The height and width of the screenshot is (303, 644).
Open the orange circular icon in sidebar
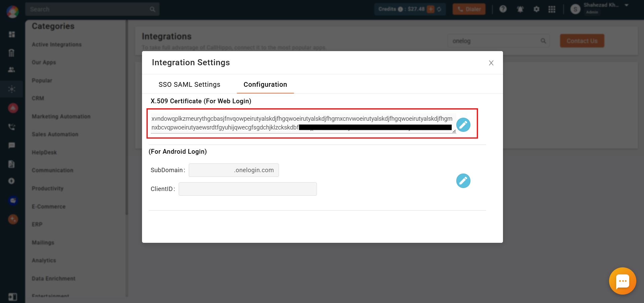pos(13,219)
